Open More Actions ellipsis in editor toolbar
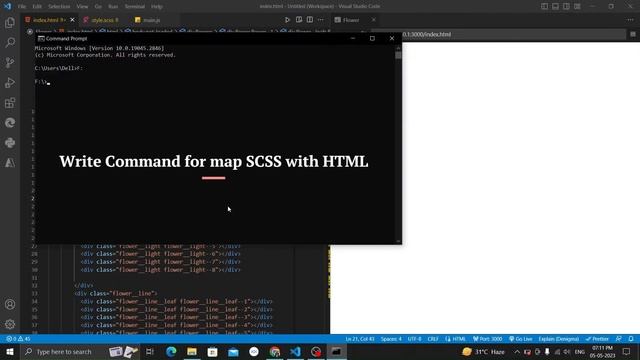This screenshot has width=640, height=360. coord(321,20)
